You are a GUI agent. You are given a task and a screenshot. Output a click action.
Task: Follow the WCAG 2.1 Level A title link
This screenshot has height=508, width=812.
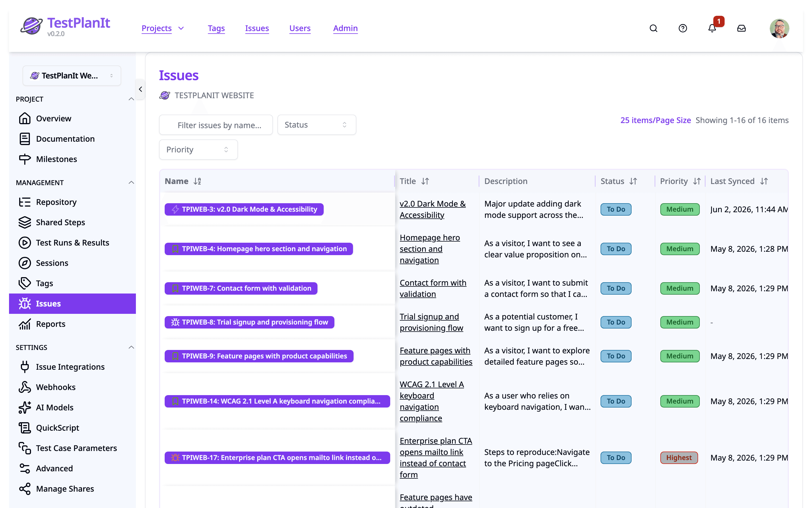(431, 401)
